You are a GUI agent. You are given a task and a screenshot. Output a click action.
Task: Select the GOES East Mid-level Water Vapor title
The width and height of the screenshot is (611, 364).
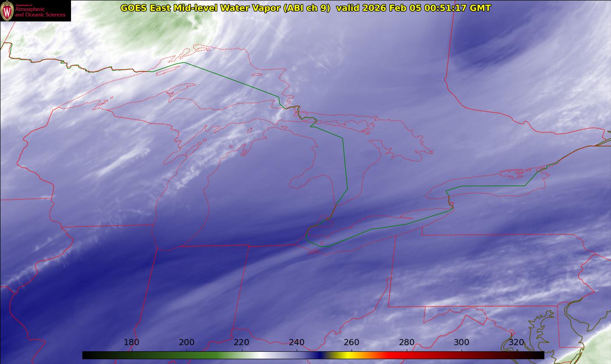[x=225, y=8]
